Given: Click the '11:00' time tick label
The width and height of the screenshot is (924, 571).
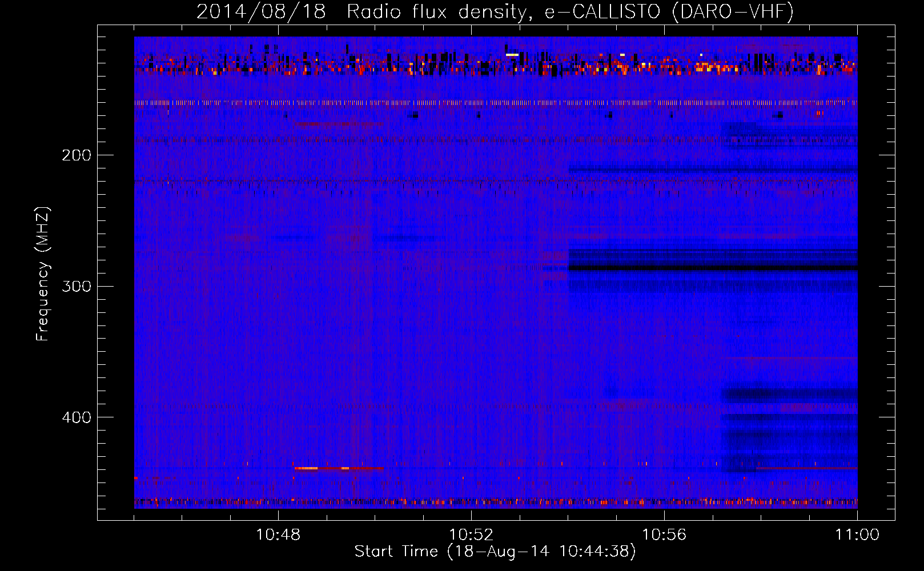Looking at the screenshot, I should pyautogui.click(x=857, y=535).
